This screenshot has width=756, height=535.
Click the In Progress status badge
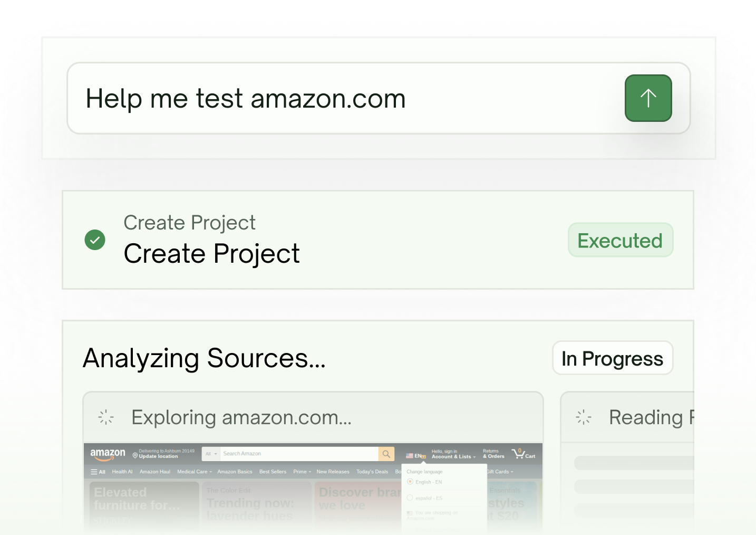tap(613, 358)
